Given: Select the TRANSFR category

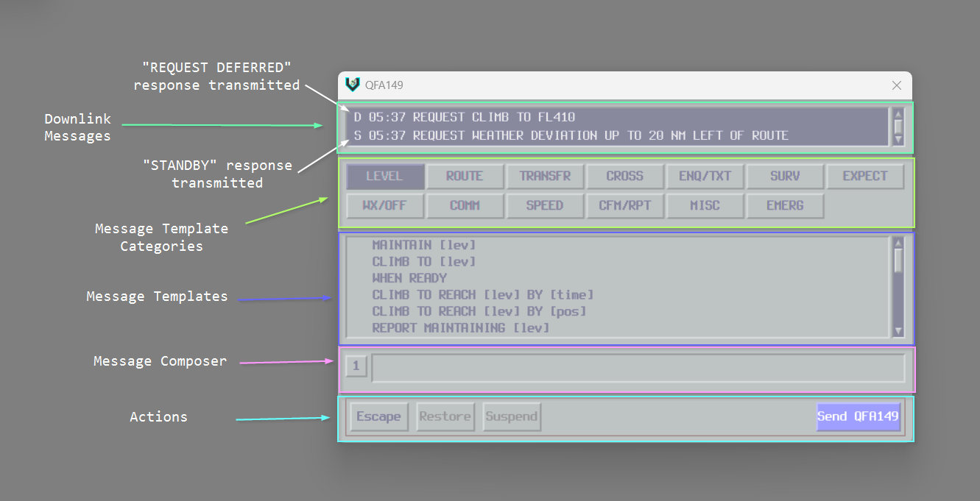Looking at the screenshot, I should [x=545, y=176].
